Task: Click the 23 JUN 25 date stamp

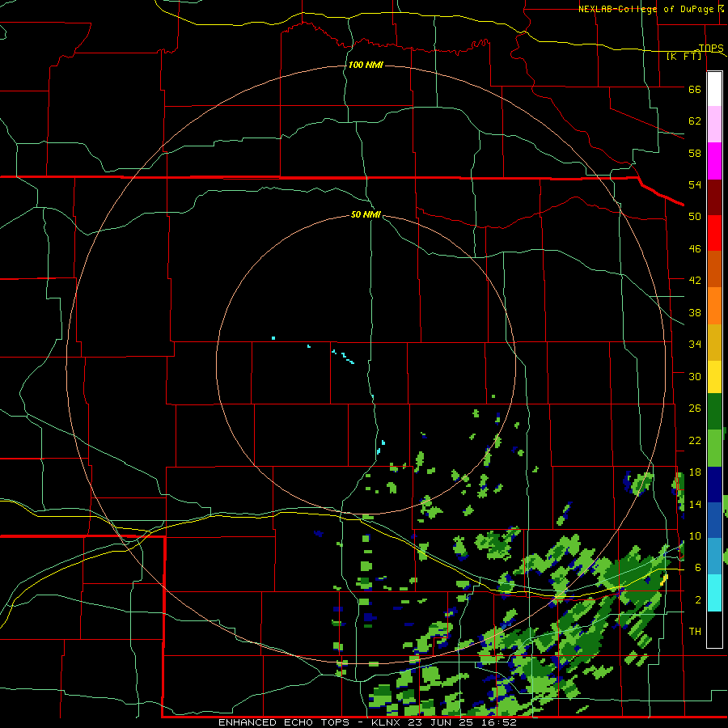Action: point(441,722)
